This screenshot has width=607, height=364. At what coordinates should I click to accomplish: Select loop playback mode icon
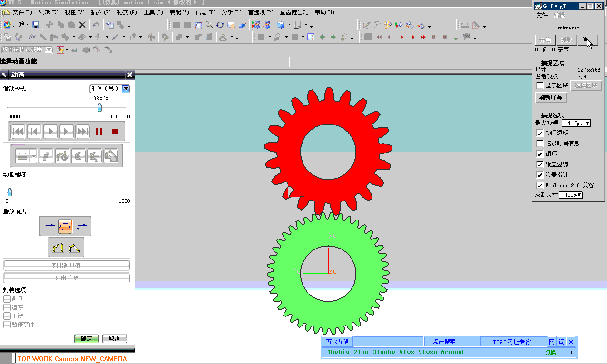[65, 226]
